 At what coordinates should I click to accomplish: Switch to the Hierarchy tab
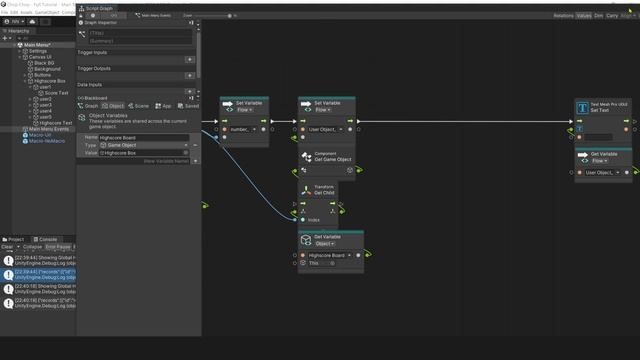point(16,31)
